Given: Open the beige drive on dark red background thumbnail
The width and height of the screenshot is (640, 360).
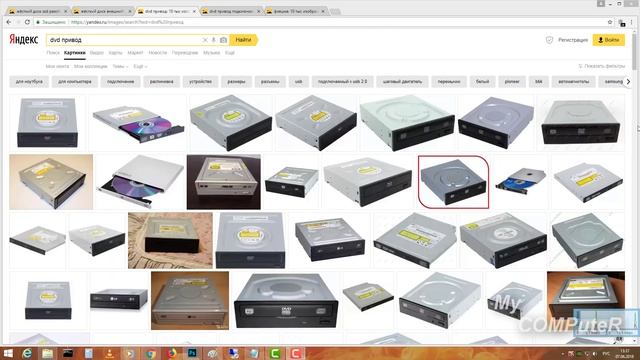Looking at the screenshot, I should click(x=224, y=182).
